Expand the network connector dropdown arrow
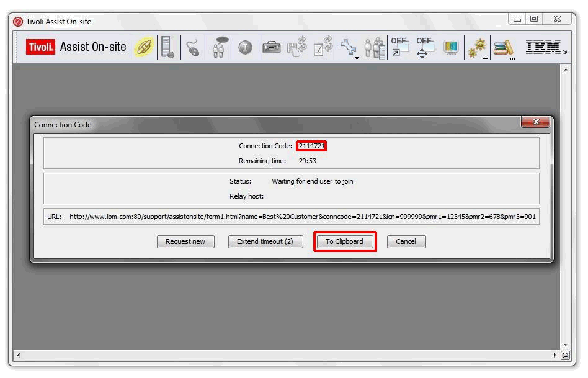 click(x=357, y=58)
